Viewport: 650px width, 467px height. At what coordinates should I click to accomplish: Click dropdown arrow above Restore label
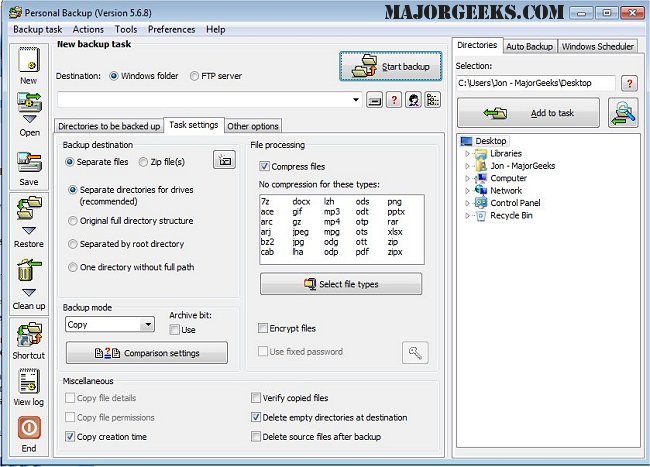(x=29, y=231)
